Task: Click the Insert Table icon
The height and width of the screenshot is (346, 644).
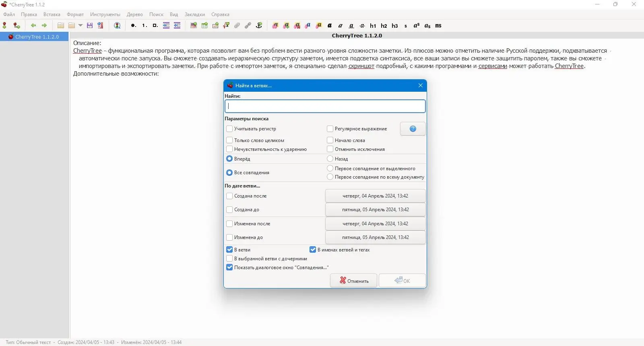Action: [204, 25]
